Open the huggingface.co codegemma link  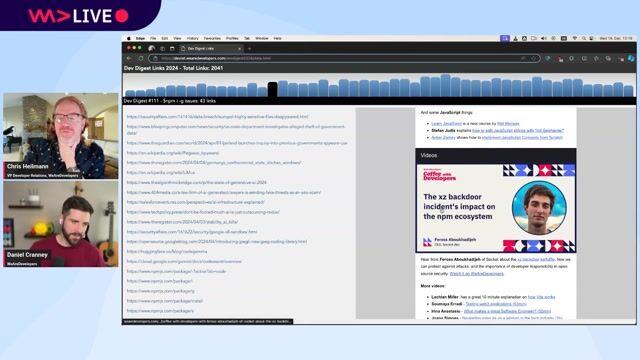pos(167,251)
